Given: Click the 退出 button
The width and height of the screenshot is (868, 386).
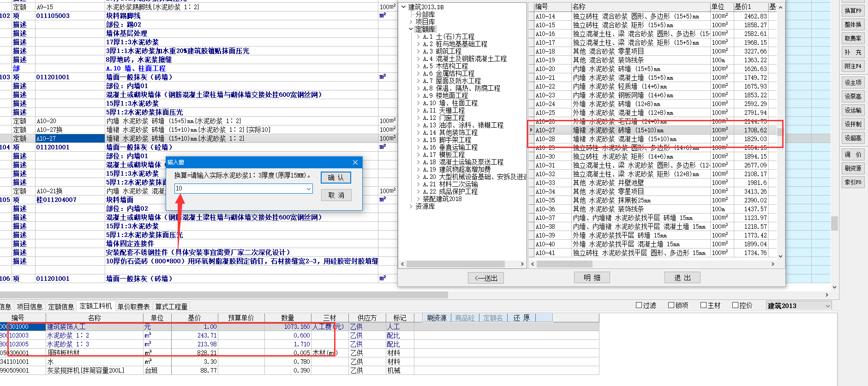Looking at the screenshot, I should [x=682, y=278].
